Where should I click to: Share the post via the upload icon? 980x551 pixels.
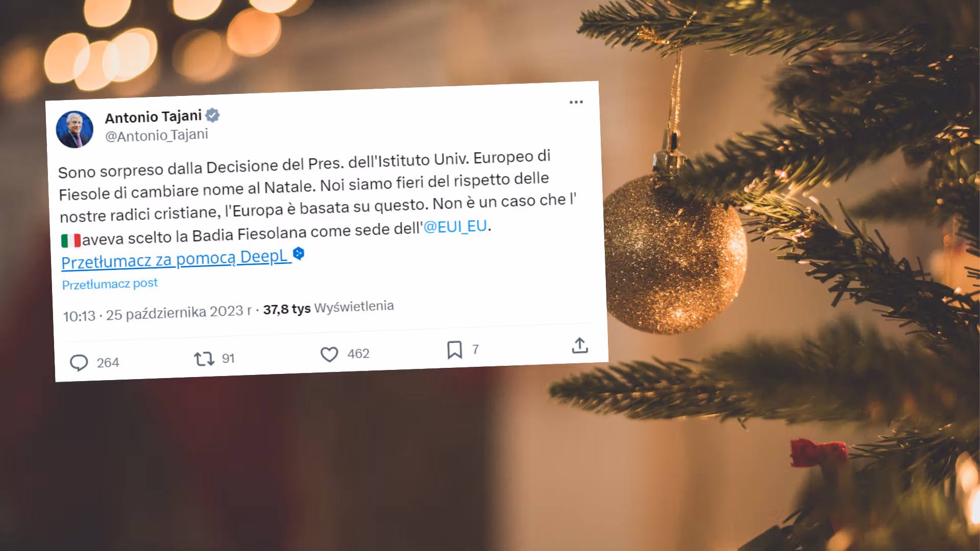[x=580, y=345]
